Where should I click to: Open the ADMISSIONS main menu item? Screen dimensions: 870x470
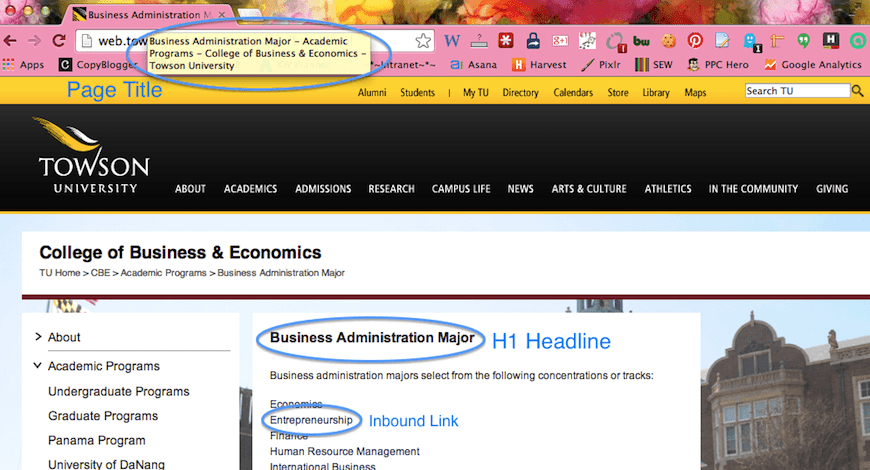[x=323, y=189]
